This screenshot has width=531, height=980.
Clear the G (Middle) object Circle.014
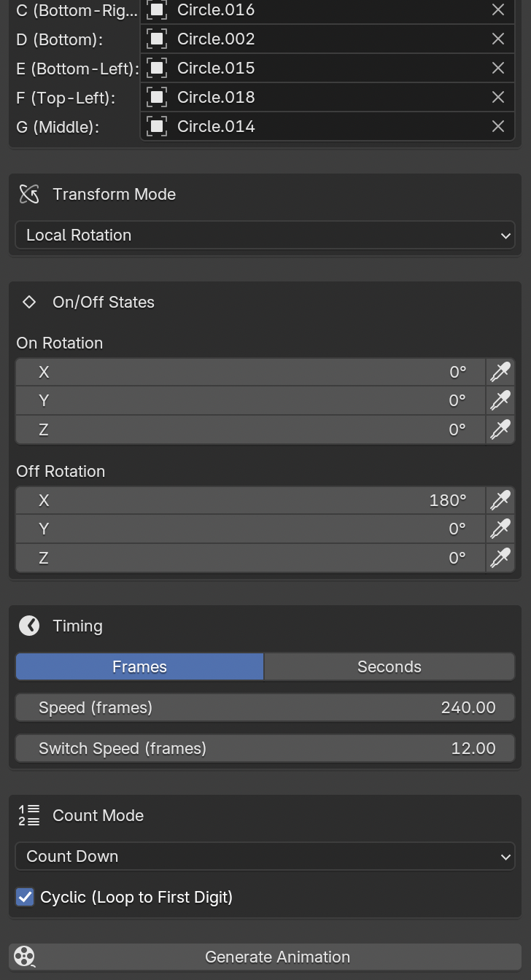498,126
